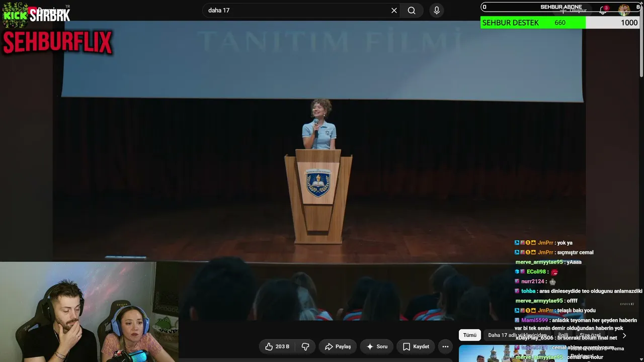
Task: Select the Size özel filter chip
Action: 590,335
